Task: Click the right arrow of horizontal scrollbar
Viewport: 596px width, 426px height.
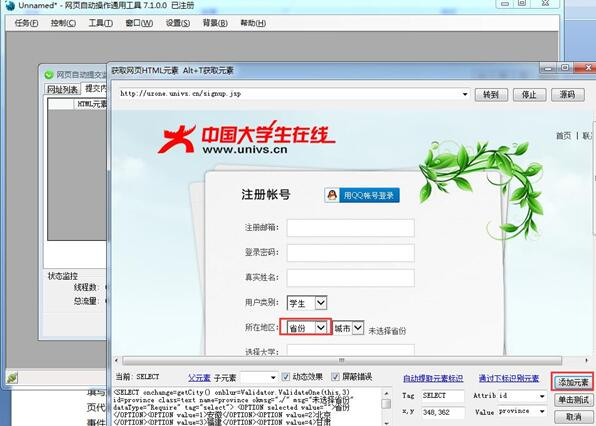Action: 586,360
